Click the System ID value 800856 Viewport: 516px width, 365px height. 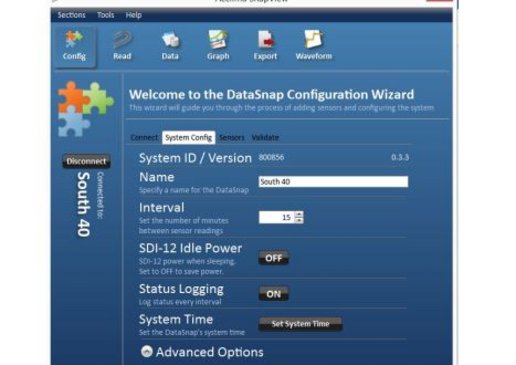(271, 157)
